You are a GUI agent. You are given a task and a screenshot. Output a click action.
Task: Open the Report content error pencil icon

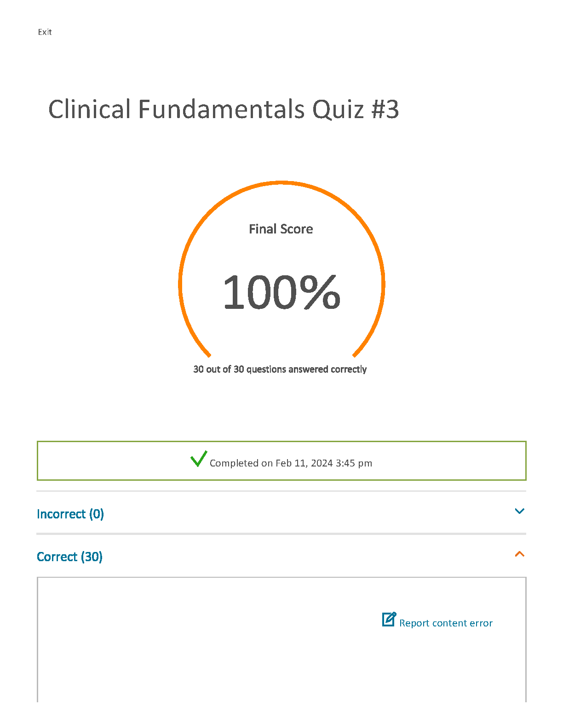pyautogui.click(x=389, y=619)
